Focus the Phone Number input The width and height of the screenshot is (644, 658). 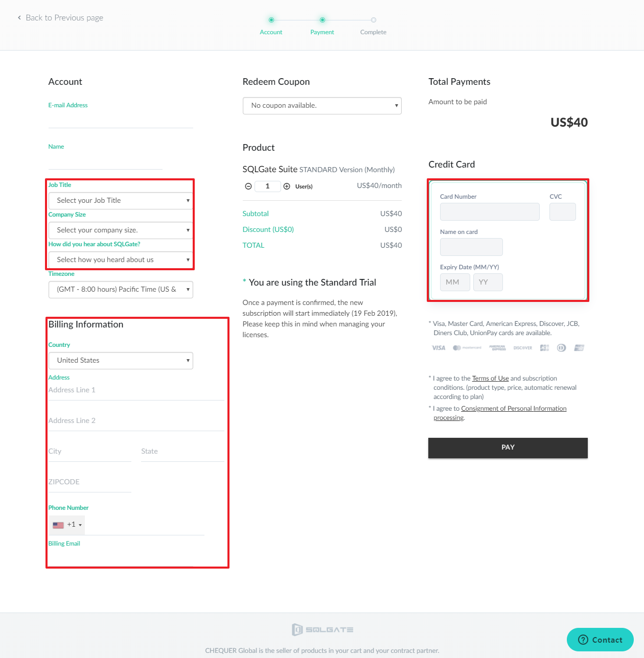(145, 525)
